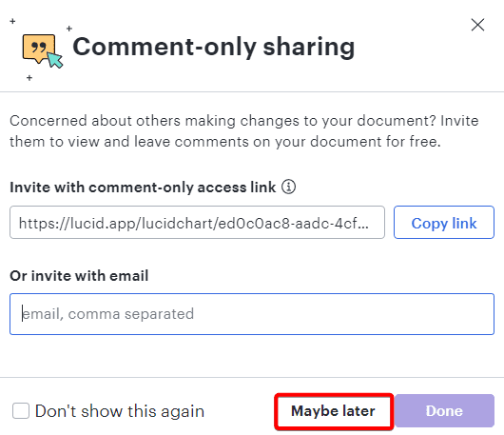This screenshot has height=435, width=504.
Task: Click the yellow quote comment bubble icon
Action: pyautogui.click(x=39, y=49)
